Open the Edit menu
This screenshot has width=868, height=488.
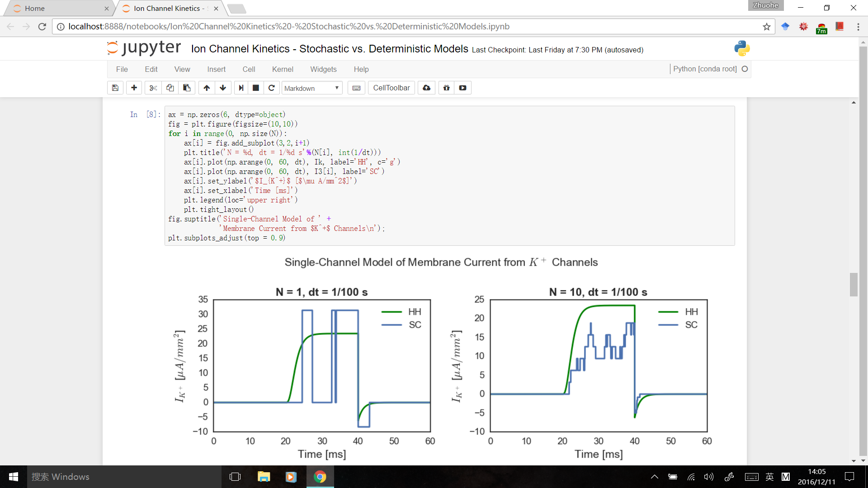(x=151, y=69)
